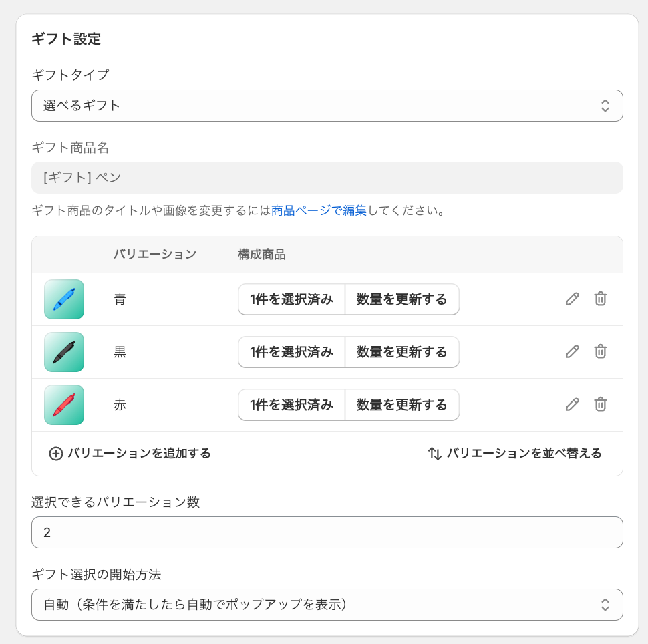The image size is (648, 644).
Task: Delete the 黒 variation with trash icon
Action: pyautogui.click(x=601, y=352)
